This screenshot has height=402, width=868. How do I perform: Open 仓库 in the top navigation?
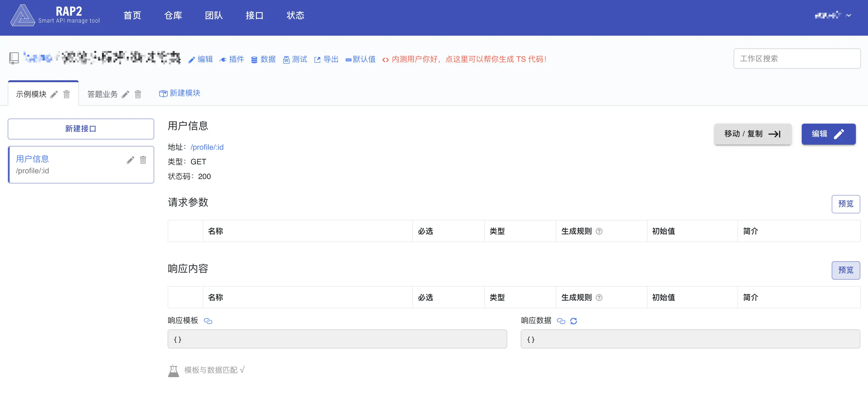[x=173, y=16]
